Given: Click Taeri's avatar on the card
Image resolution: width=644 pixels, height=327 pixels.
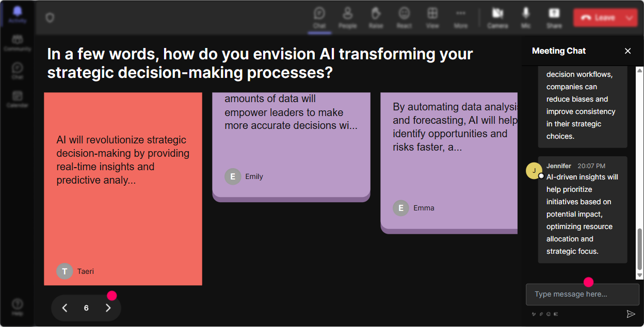Looking at the screenshot, I should coord(65,271).
